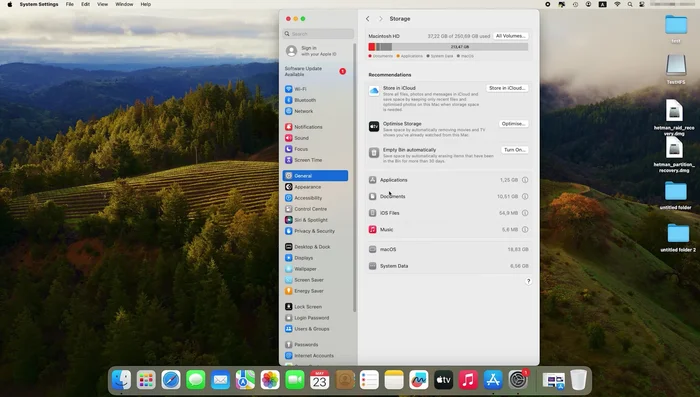Show info for Documents storage
Screen dimensions: 700x397
(525, 196)
